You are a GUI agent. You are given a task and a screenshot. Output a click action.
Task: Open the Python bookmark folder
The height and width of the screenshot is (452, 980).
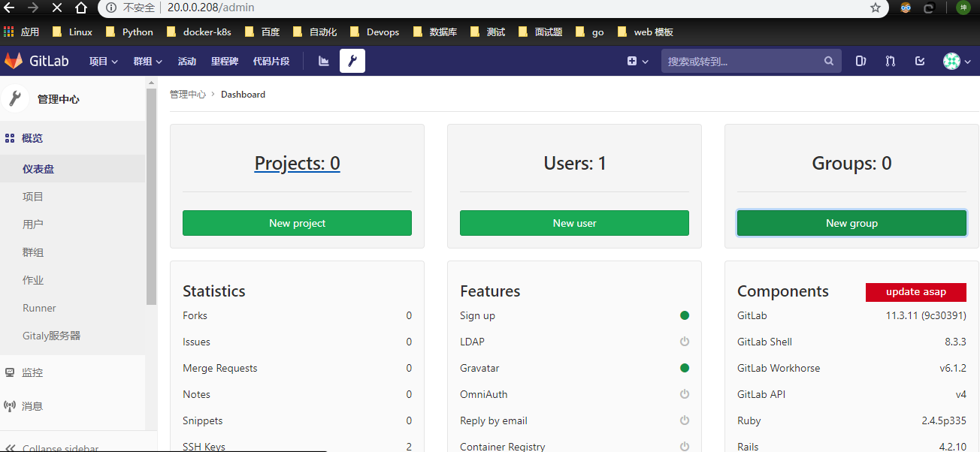coord(129,32)
